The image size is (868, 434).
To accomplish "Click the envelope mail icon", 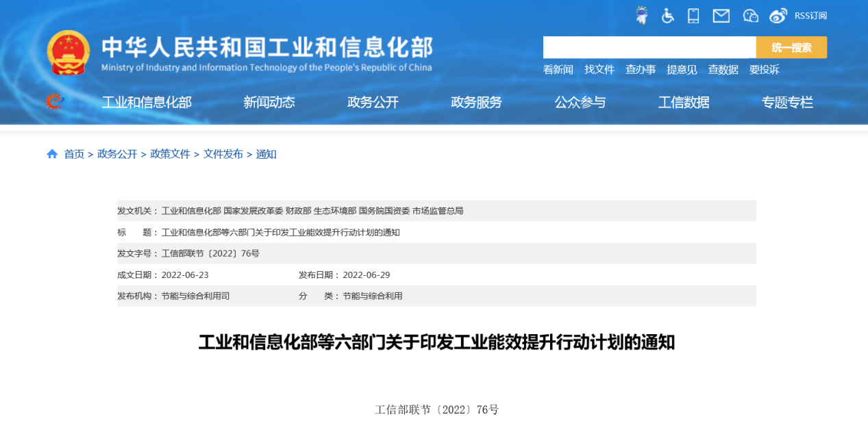I will pyautogui.click(x=721, y=16).
